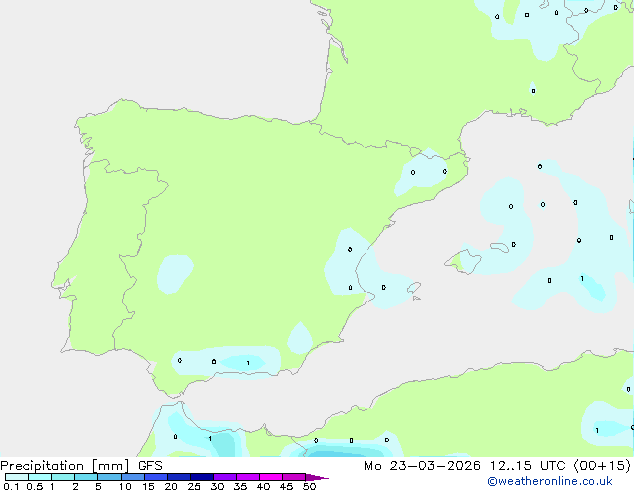Click the 0.1–0.5 mm legend swatch
Image resolution: width=634 pixels, height=490 pixels.
(x=17, y=477)
